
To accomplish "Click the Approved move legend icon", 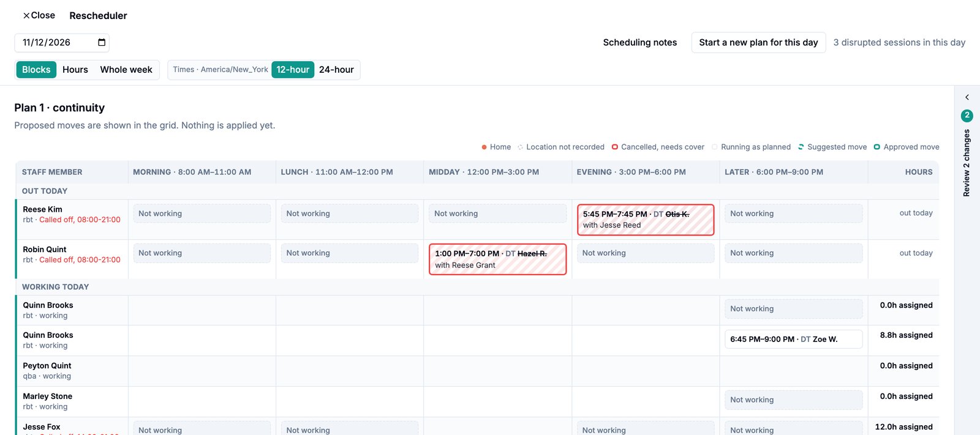I will [x=877, y=147].
